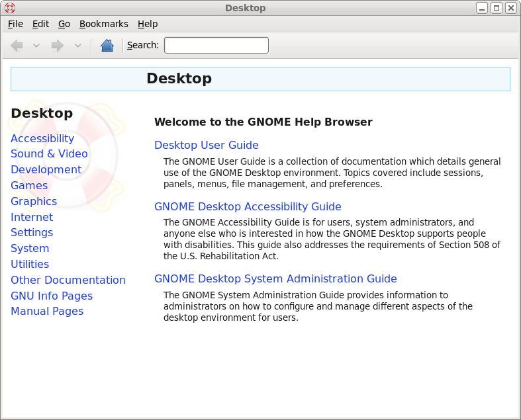Click the lifebuoy help icon in title bar
521x420 pixels.
[x=10, y=8]
